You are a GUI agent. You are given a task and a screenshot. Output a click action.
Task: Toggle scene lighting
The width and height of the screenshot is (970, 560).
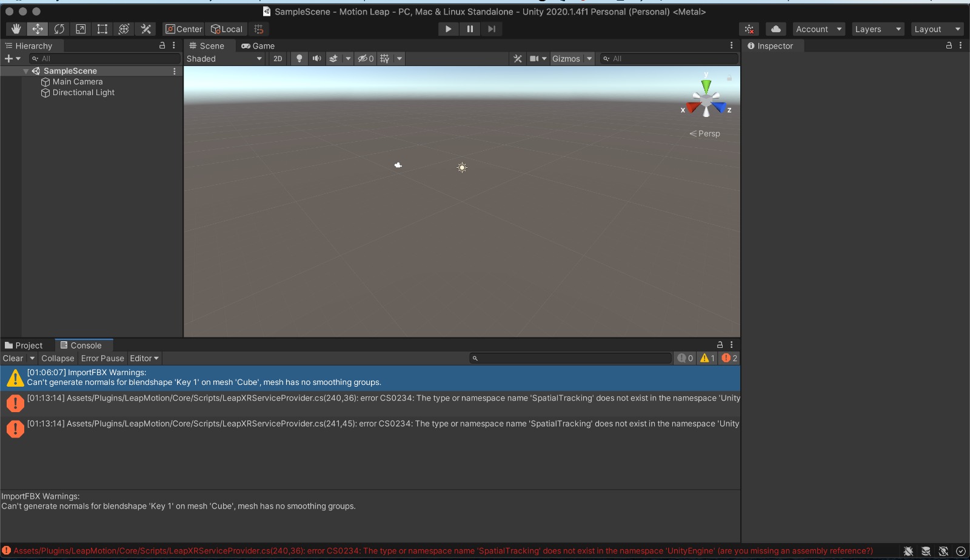click(x=299, y=59)
